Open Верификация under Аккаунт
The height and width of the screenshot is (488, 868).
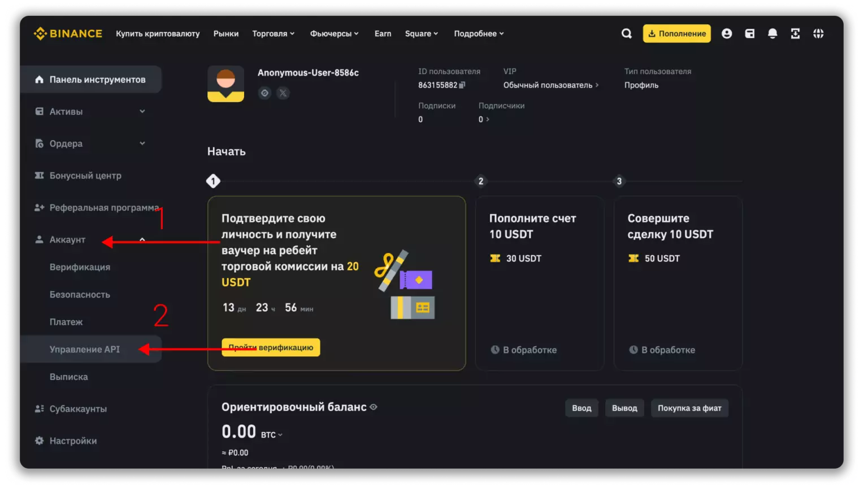80,267
